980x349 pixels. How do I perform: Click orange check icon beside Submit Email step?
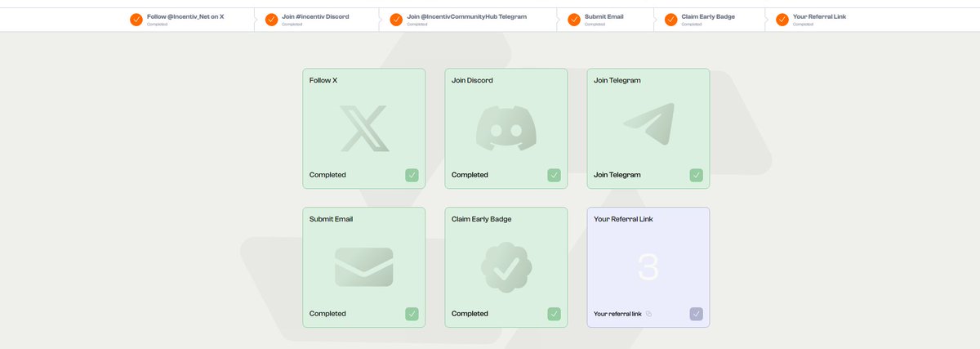coord(573,20)
